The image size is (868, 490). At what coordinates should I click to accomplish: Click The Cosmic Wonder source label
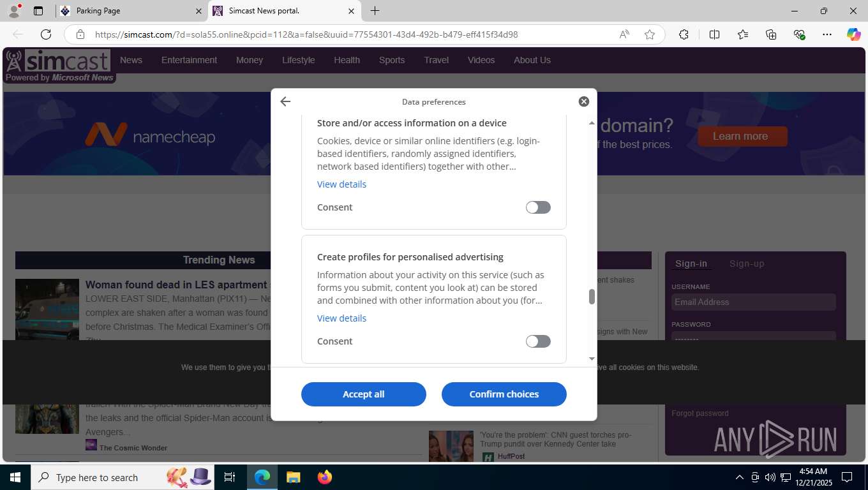coord(133,448)
